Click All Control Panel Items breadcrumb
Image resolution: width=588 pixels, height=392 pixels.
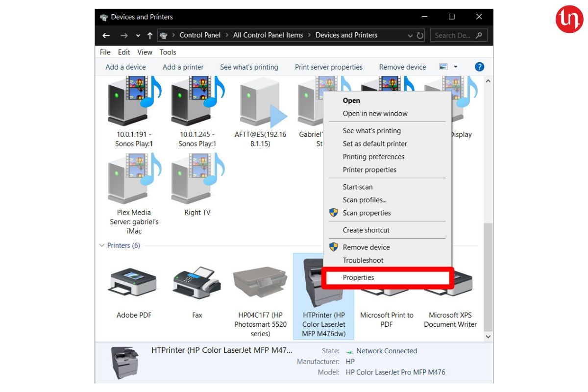click(x=268, y=35)
